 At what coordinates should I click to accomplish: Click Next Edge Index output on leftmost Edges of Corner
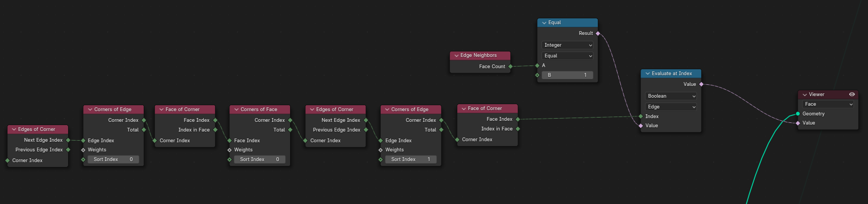click(x=68, y=140)
